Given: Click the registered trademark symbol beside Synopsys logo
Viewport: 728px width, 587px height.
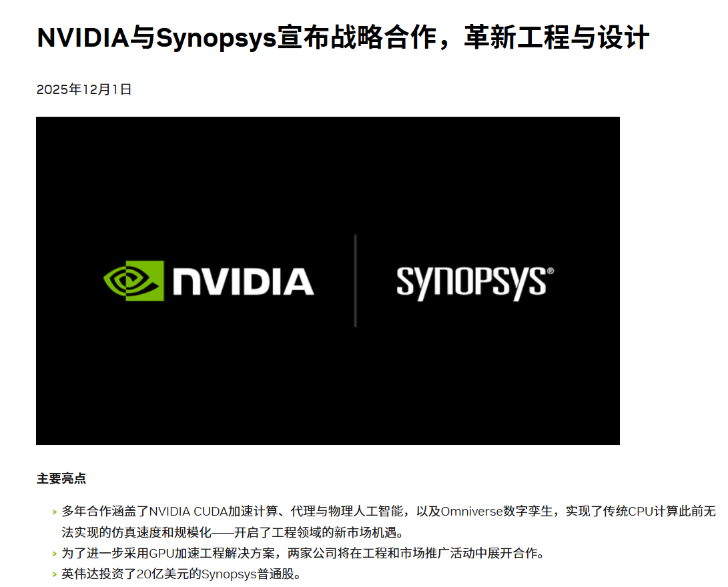Looking at the screenshot, I should pyautogui.click(x=551, y=271).
